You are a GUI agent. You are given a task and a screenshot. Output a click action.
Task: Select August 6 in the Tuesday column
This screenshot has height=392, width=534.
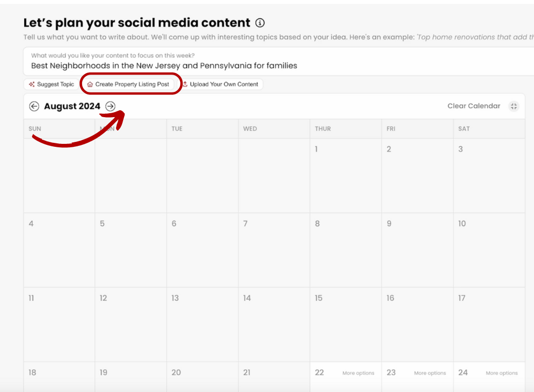tap(202, 250)
